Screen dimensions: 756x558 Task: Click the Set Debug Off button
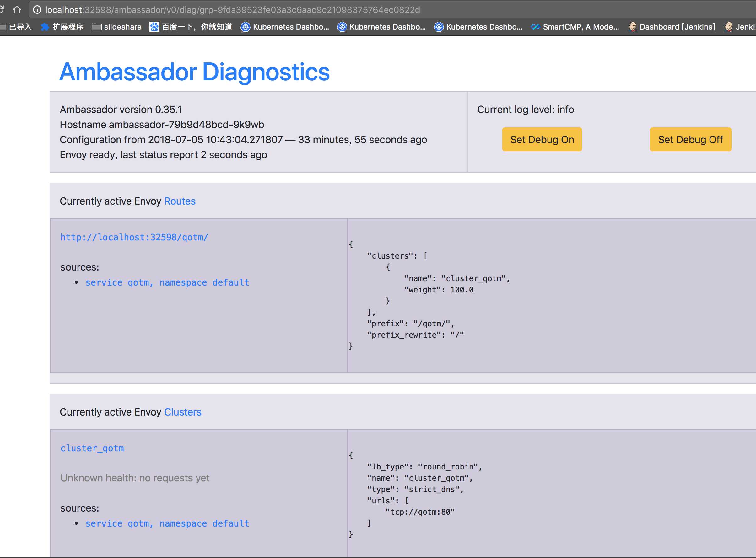coord(690,139)
